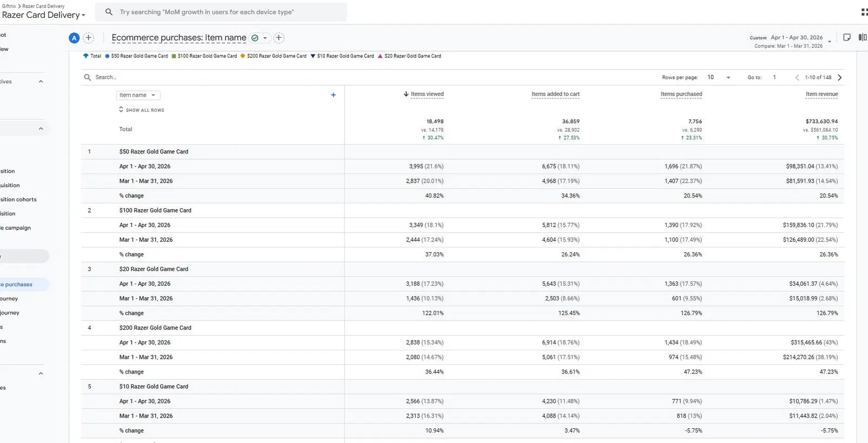Click the Total row label
This screenshot has height=443, width=868.
coord(126,130)
